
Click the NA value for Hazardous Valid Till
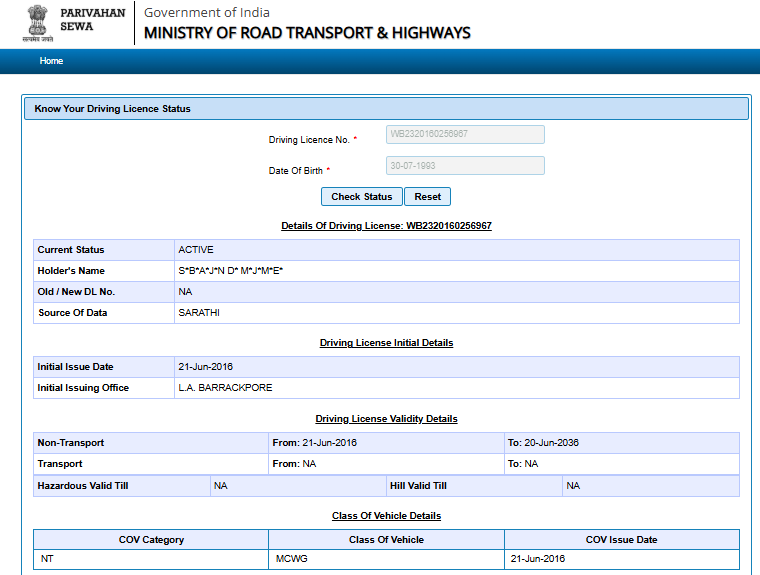pos(221,486)
